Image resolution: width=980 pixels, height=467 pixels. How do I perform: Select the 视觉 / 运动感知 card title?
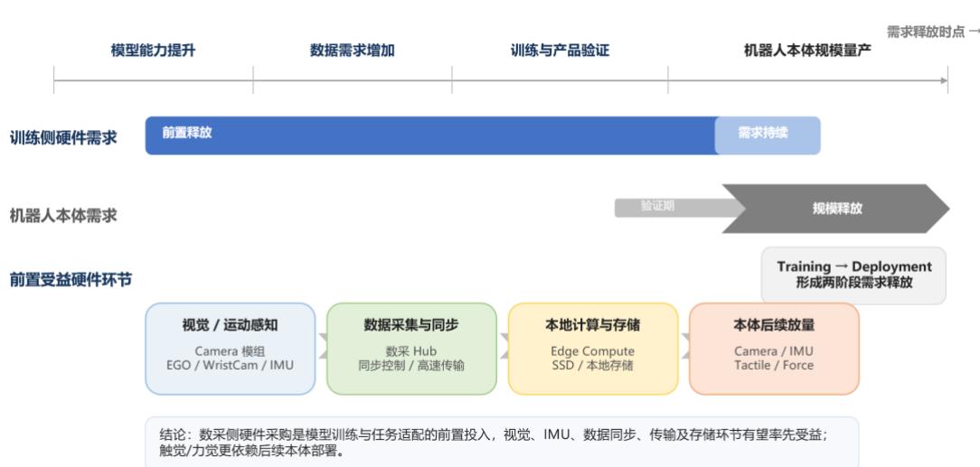[230, 325]
